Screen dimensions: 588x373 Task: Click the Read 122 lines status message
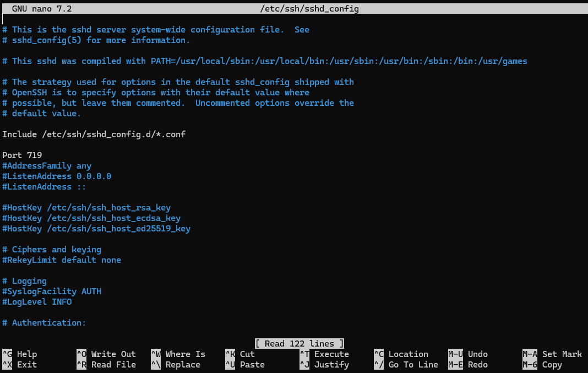coord(300,344)
